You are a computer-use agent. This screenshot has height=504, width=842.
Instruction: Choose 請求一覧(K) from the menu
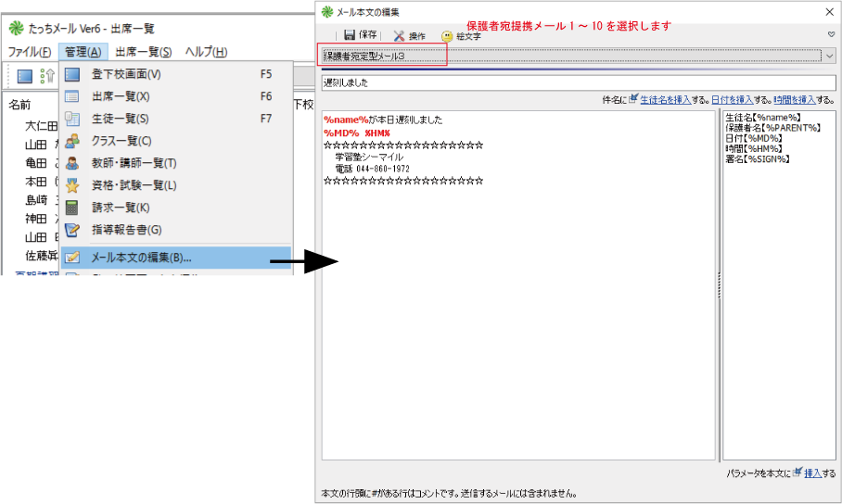click(176, 208)
